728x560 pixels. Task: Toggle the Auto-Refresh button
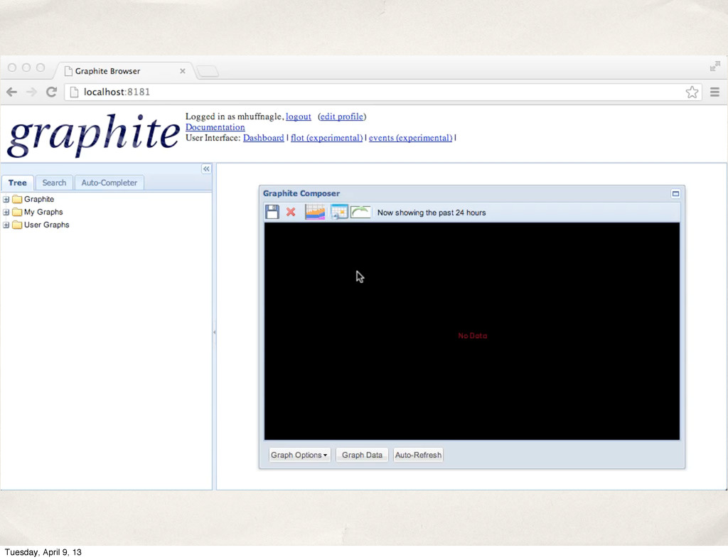click(418, 455)
